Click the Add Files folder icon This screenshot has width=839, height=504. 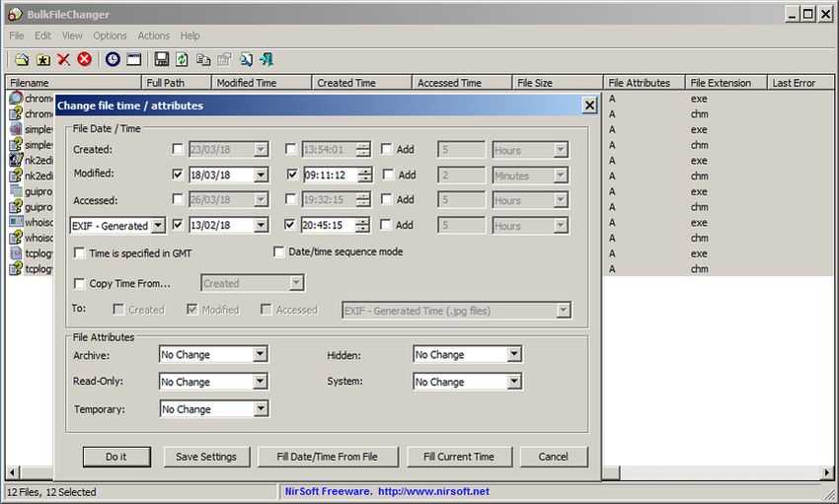22,59
